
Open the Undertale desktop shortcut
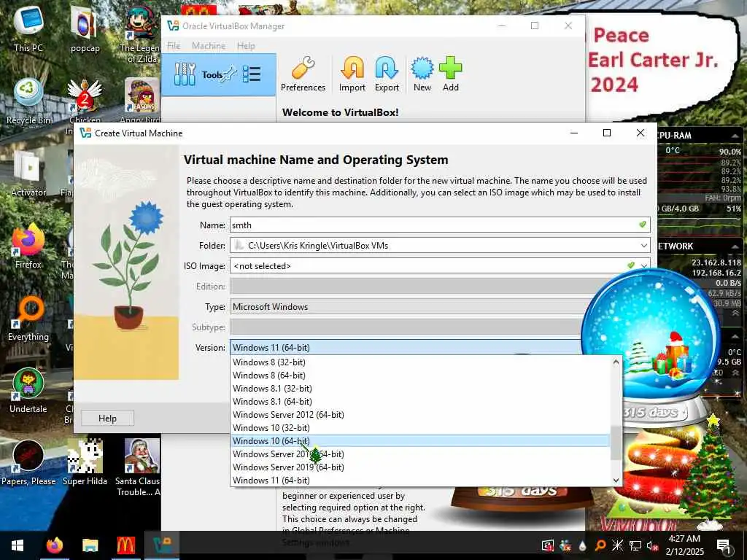coord(28,391)
